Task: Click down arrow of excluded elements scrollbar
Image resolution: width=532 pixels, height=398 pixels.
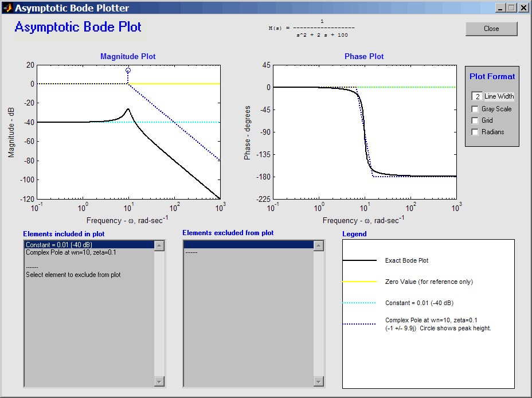Action: (318, 381)
